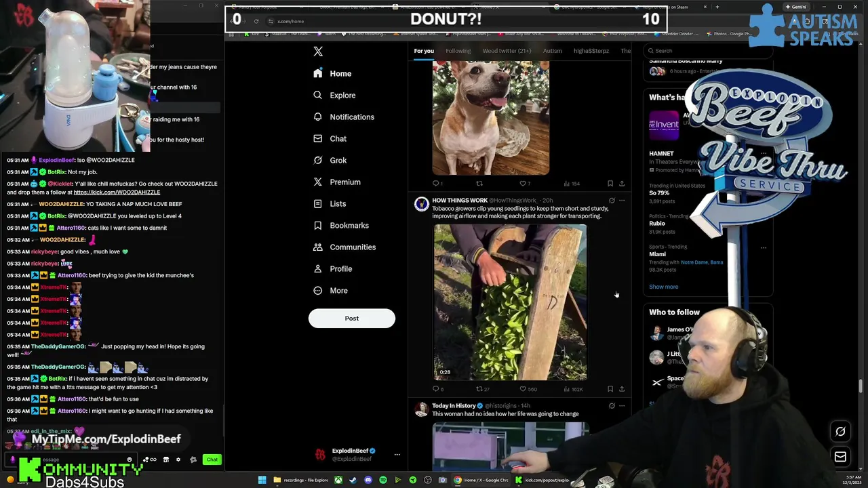This screenshot has width=868, height=488.
Task: Open Grok in X sidebar
Action: click(x=330, y=160)
